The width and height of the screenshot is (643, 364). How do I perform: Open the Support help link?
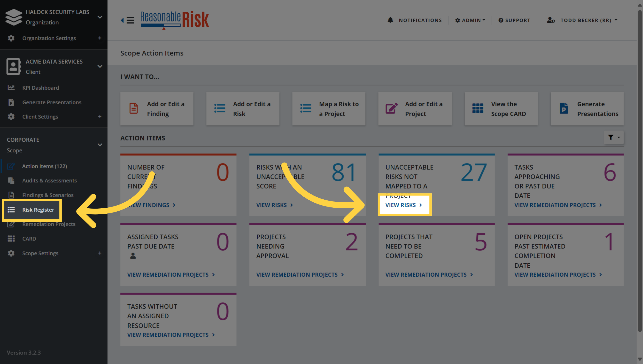(x=514, y=20)
